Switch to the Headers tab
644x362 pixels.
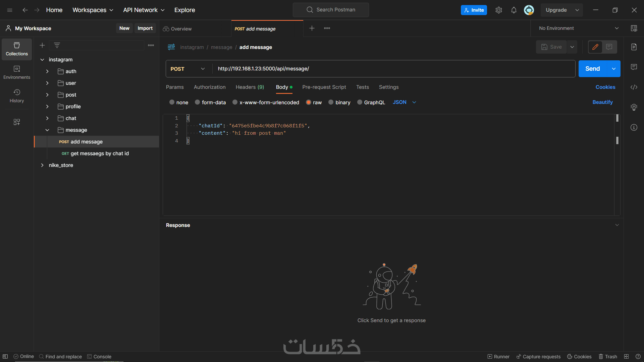tap(250, 87)
